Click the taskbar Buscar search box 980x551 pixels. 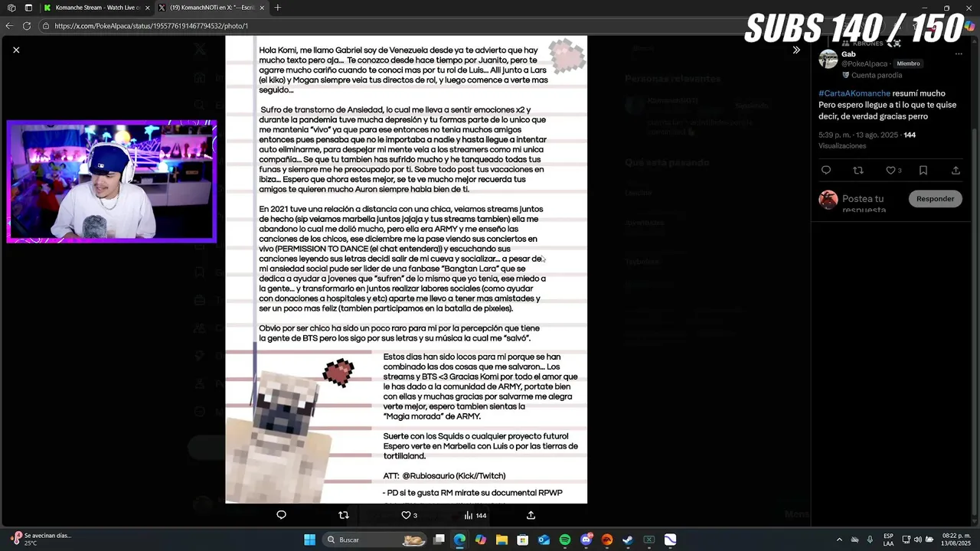pyautogui.click(x=375, y=540)
